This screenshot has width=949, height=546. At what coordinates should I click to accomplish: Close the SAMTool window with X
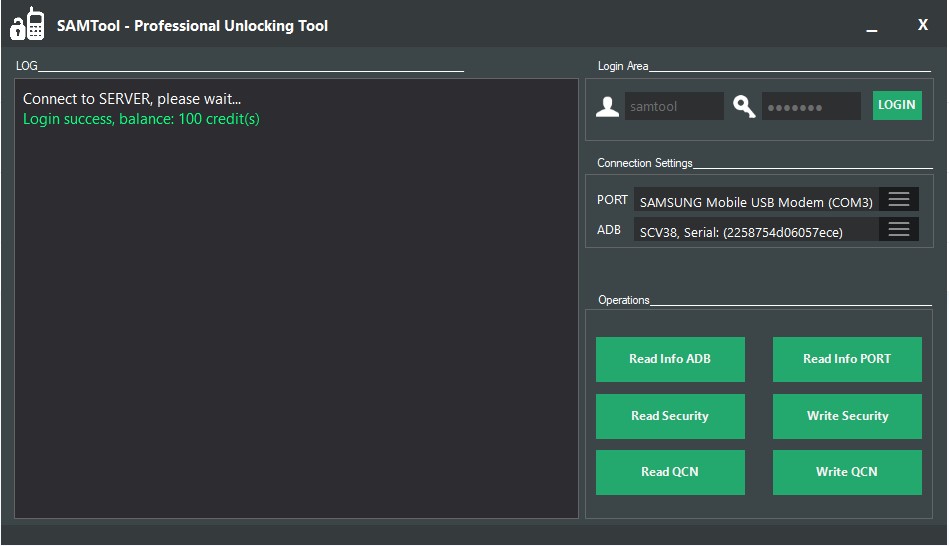coord(922,25)
